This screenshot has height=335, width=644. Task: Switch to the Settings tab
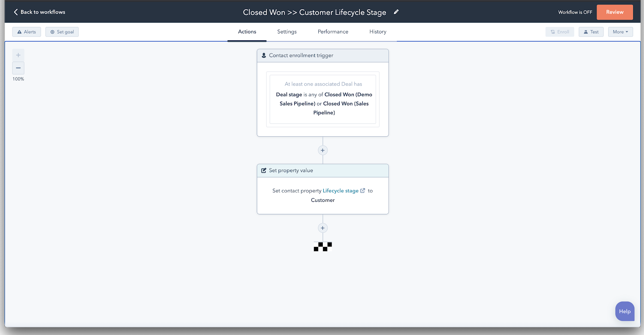pyautogui.click(x=287, y=32)
